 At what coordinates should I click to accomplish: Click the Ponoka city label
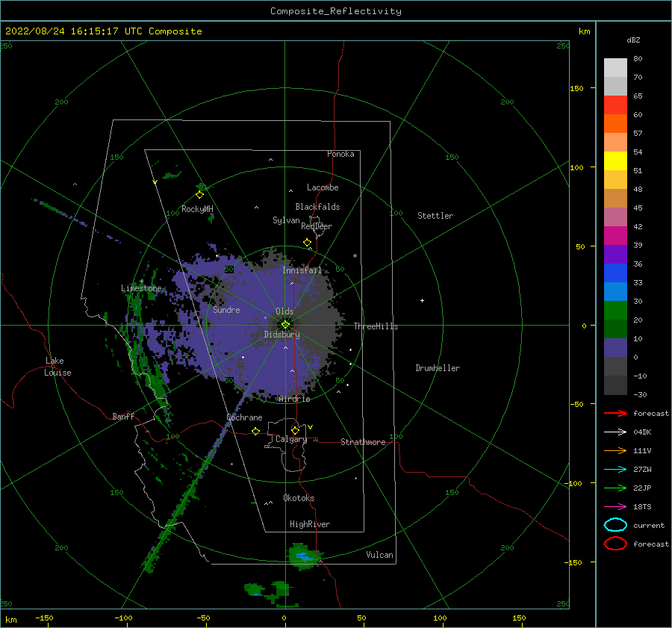(x=340, y=154)
